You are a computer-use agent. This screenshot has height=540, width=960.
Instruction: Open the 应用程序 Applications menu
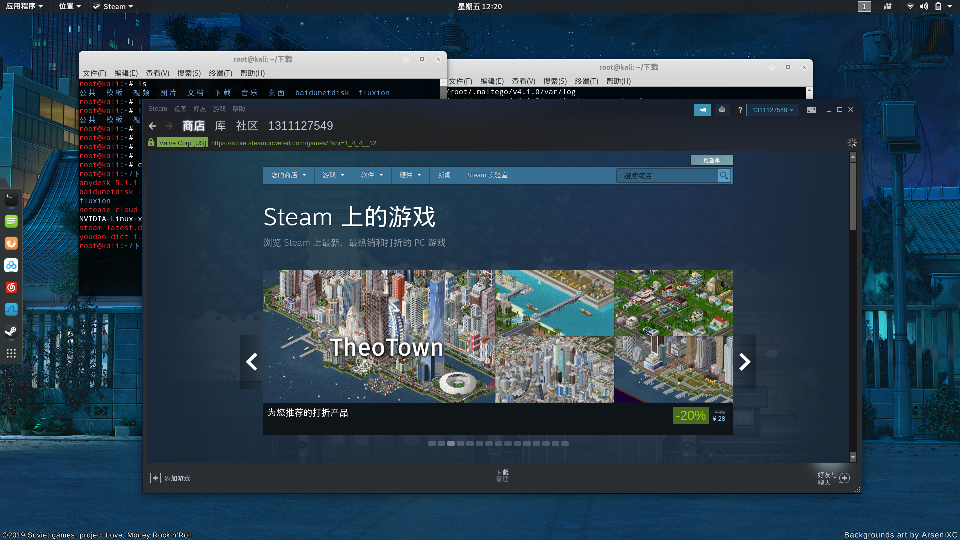[x=24, y=6]
